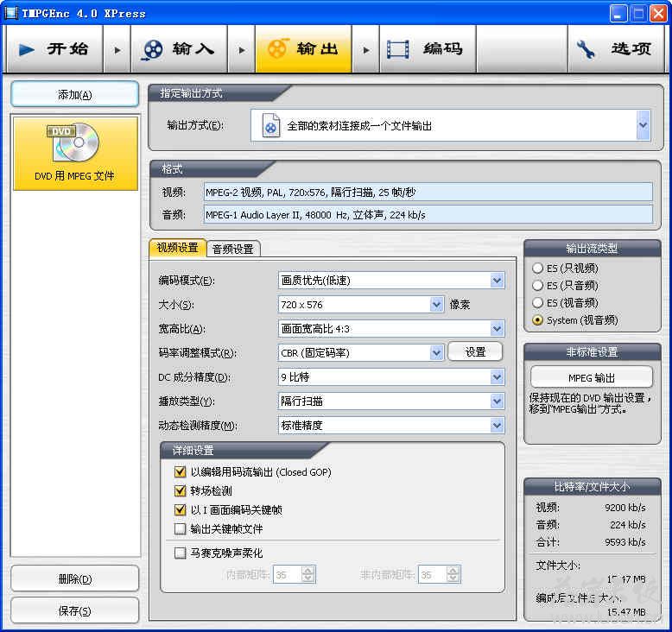
Task: Open the 宽高比 dropdown
Action: [497, 329]
